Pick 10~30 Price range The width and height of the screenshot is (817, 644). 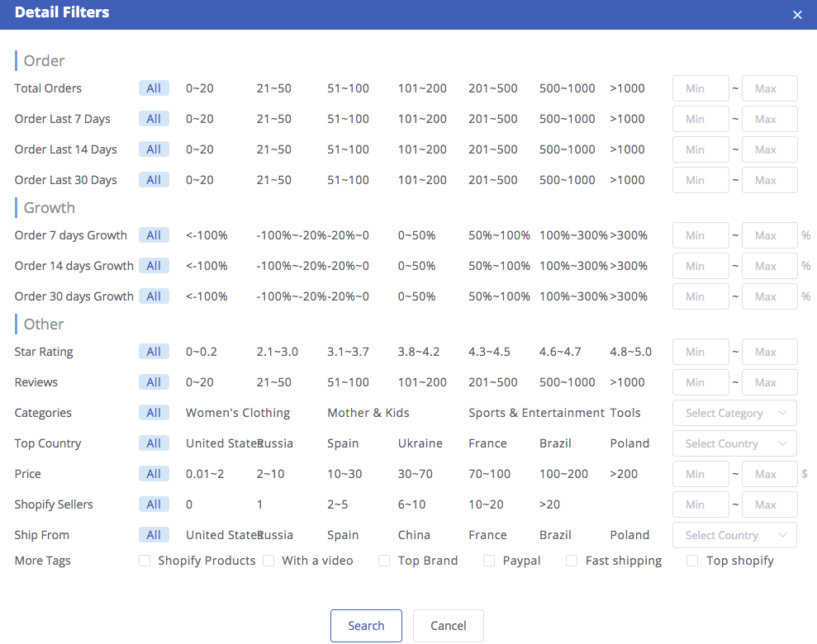(345, 474)
